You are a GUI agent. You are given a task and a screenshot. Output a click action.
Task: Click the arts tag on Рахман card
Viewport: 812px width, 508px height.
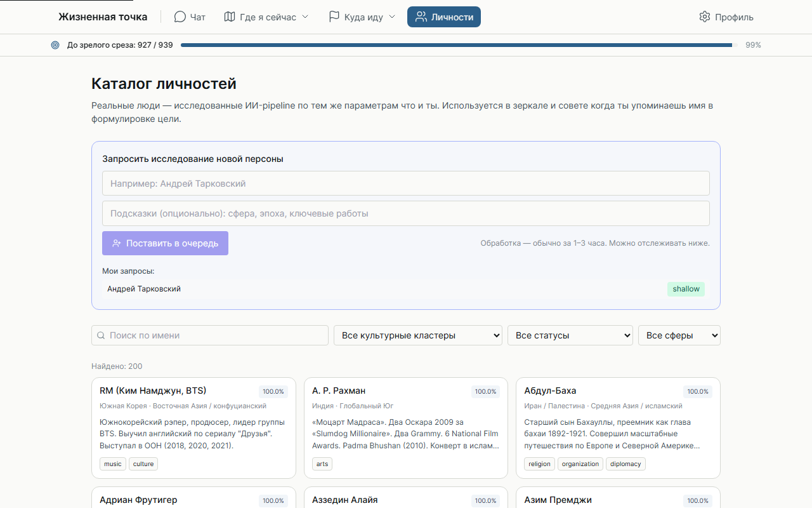click(x=322, y=464)
